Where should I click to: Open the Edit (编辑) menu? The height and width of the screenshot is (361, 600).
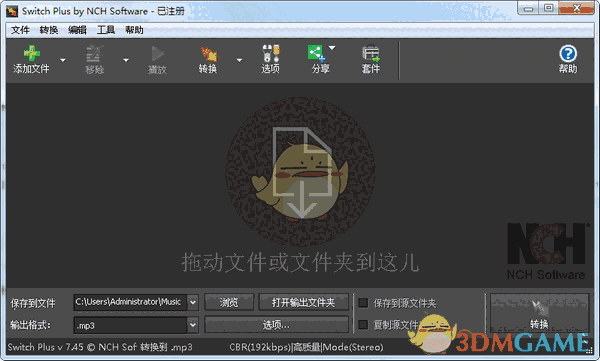(x=77, y=30)
